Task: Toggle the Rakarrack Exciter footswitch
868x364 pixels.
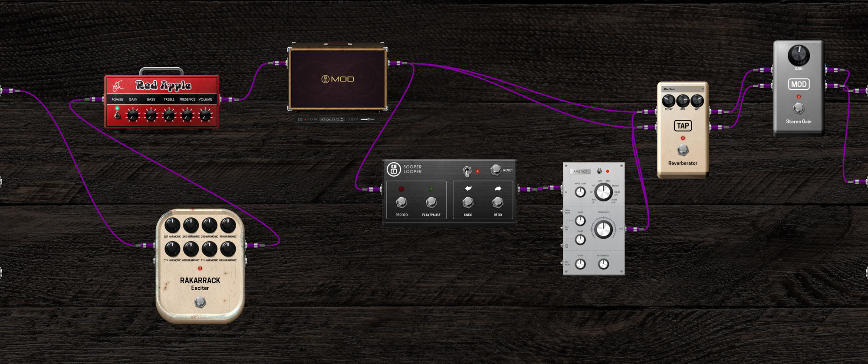Action: (200, 302)
